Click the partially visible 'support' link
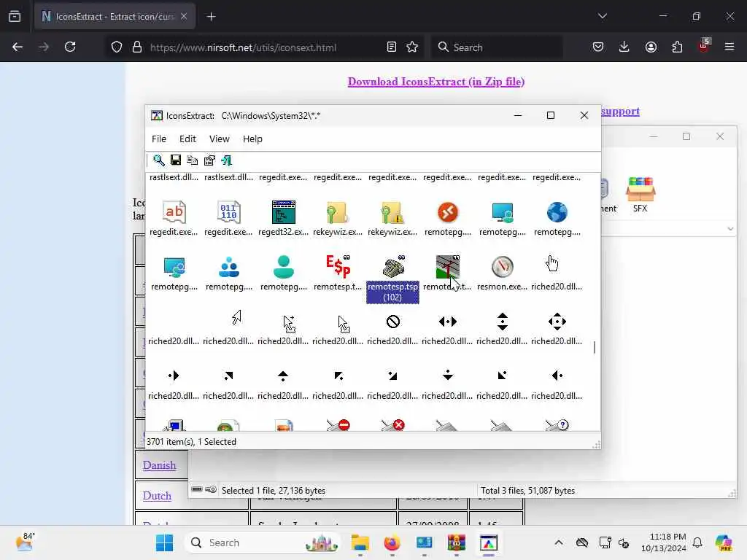 click(x=620, y=112)
